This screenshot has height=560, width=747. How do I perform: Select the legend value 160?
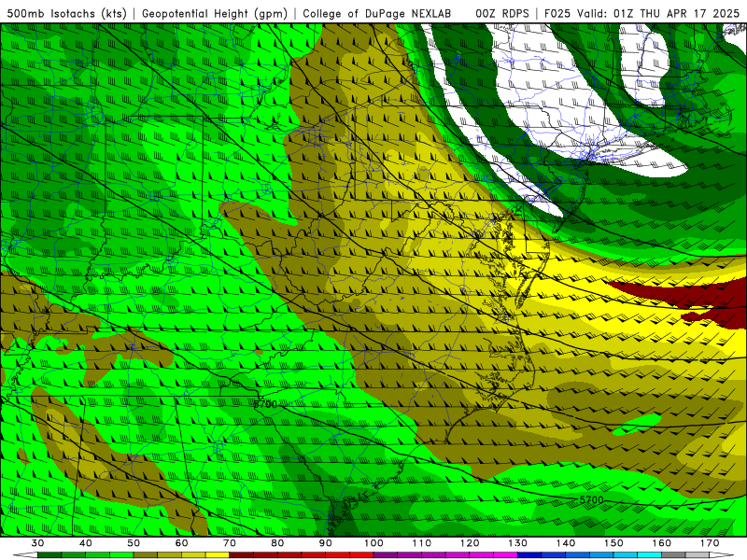point(662,543)
